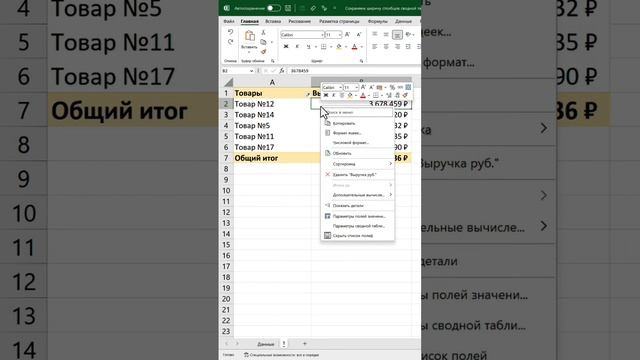Toggle the AutoSave switch in the title bar

click(273, 8)
